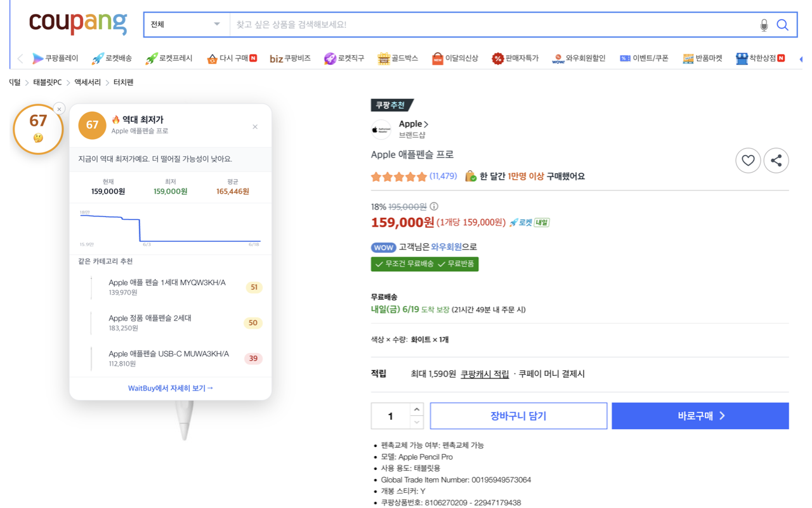Image resolution: width=812 pixels, height=508 pixels.
Task: Click the quantity input field
Action: pyautogui.click(x=390, y=416)
